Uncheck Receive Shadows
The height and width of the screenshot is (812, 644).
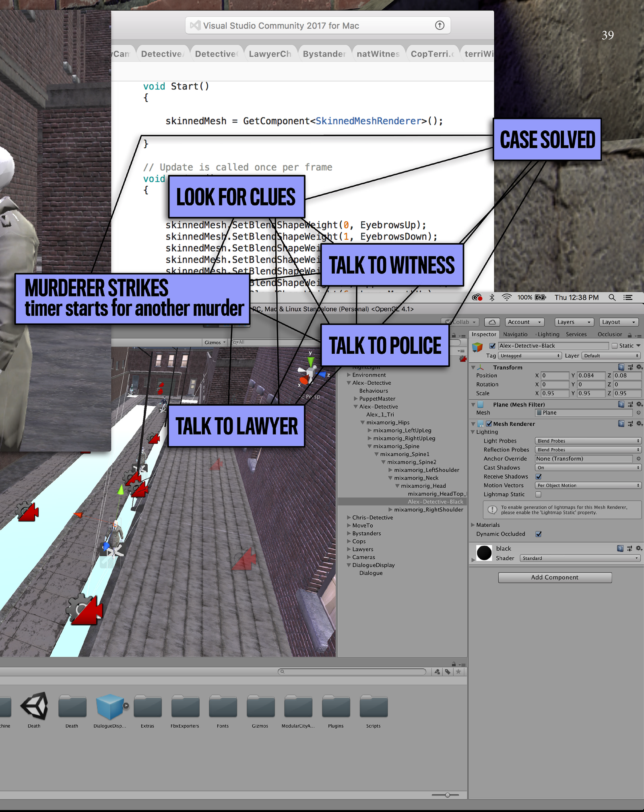[538, 476]
